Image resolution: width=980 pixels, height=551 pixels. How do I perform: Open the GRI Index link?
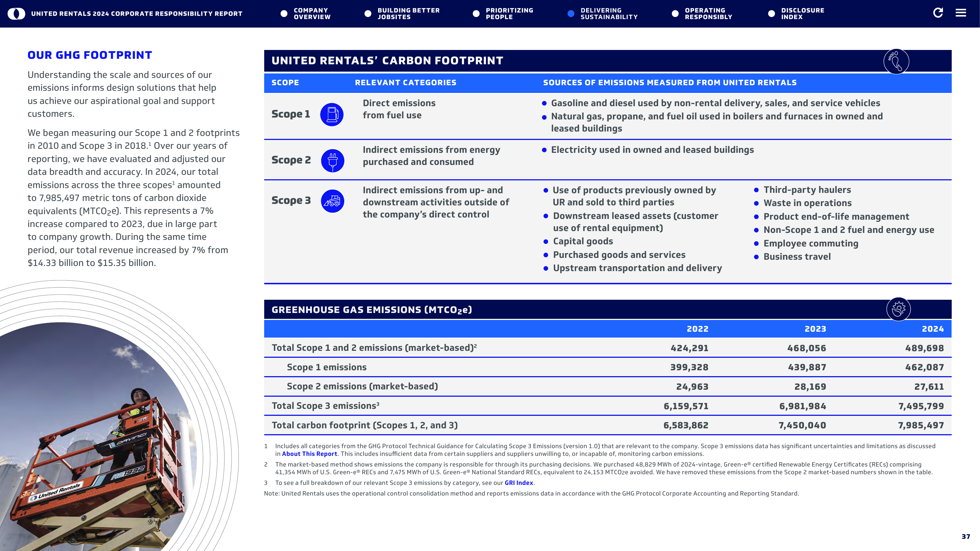coord(519,483)
